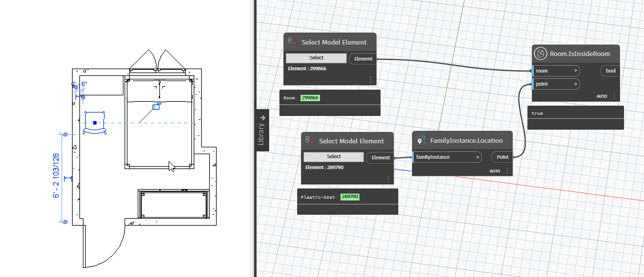The image size is (644, 277).
Task: Click the FamilyInstance.Location node icon
Action: (x=421, y=140)
